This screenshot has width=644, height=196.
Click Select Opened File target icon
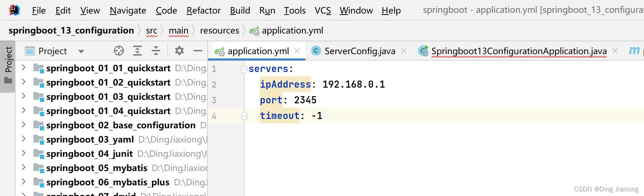click(x=119, y=51)
